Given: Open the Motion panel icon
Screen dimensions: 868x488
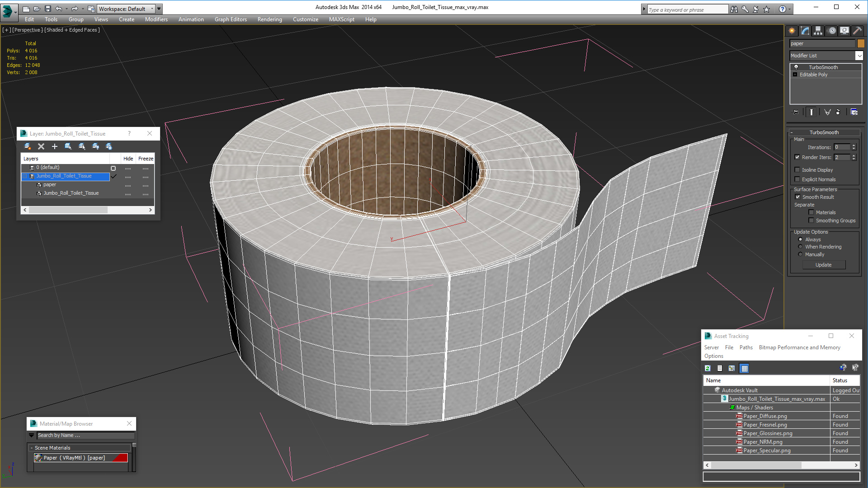Looking at the screenshot, I should pos(832,31).
